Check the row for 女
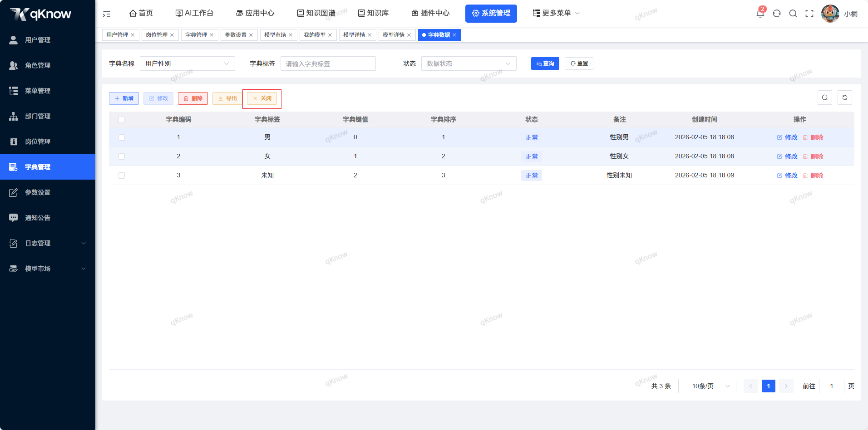This screenshot has height=430, width=868. click(x=122, y=156)
